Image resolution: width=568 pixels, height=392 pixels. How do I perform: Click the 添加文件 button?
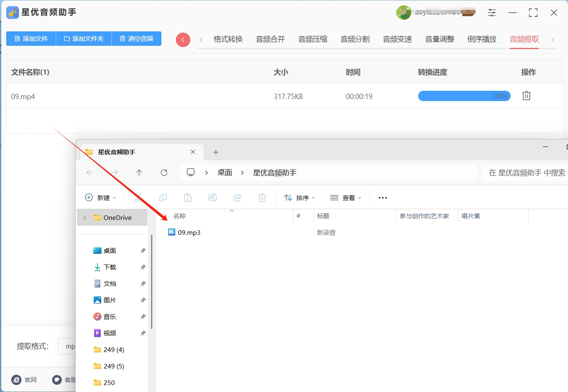click(x=31, y=39)
